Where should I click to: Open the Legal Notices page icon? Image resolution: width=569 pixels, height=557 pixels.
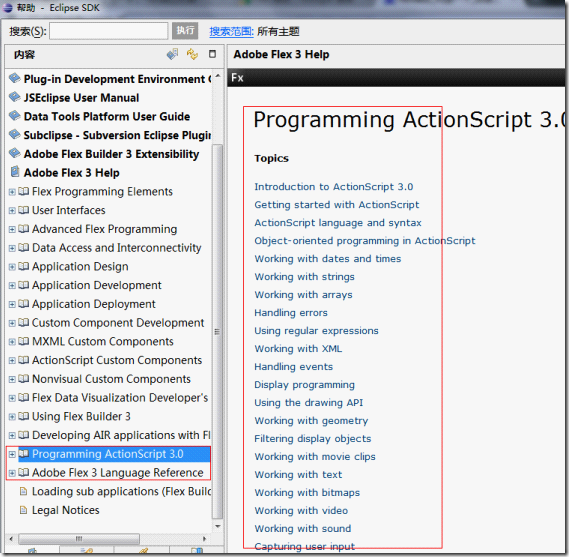pyautogui.click(x=23, y=510)
